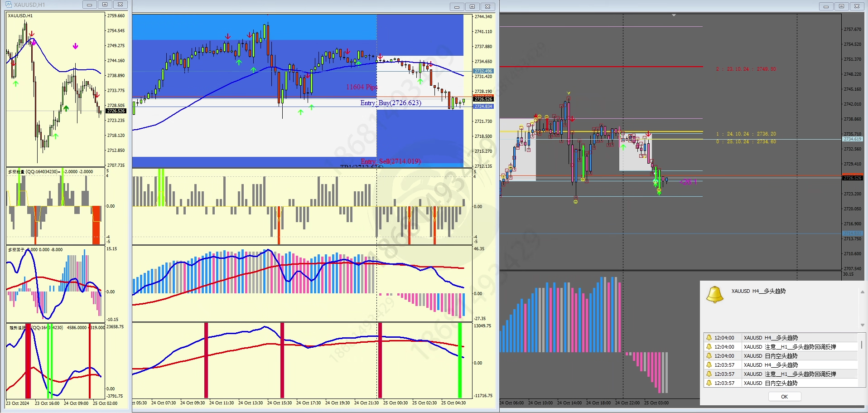Click the 24 Oct 14:00 time label in the right chart

click(x=569, y=403)
